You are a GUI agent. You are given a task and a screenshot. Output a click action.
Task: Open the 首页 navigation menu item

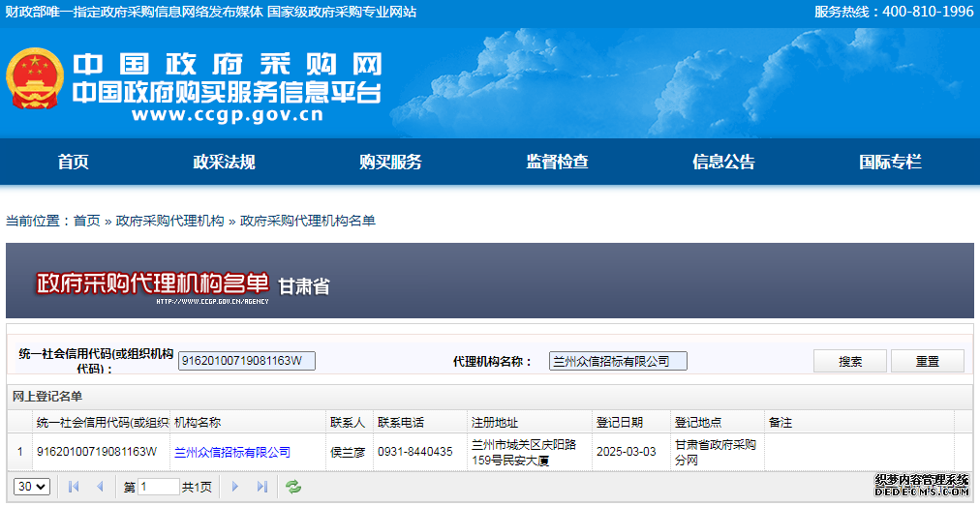pos(74,162)
